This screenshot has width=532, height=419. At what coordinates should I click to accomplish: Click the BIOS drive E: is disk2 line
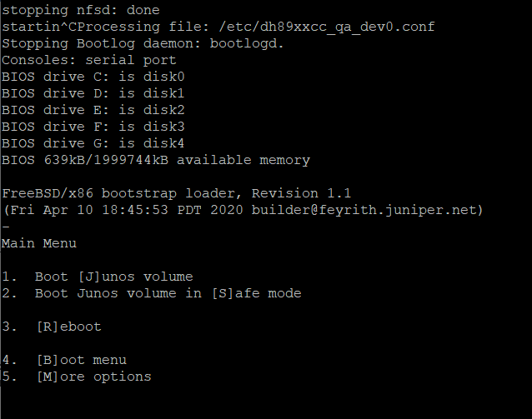click(93, 110)
